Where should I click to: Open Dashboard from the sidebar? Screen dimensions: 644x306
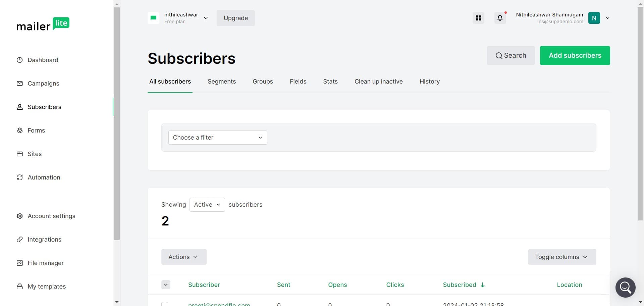pyautogui.click(x=43, y=60)
